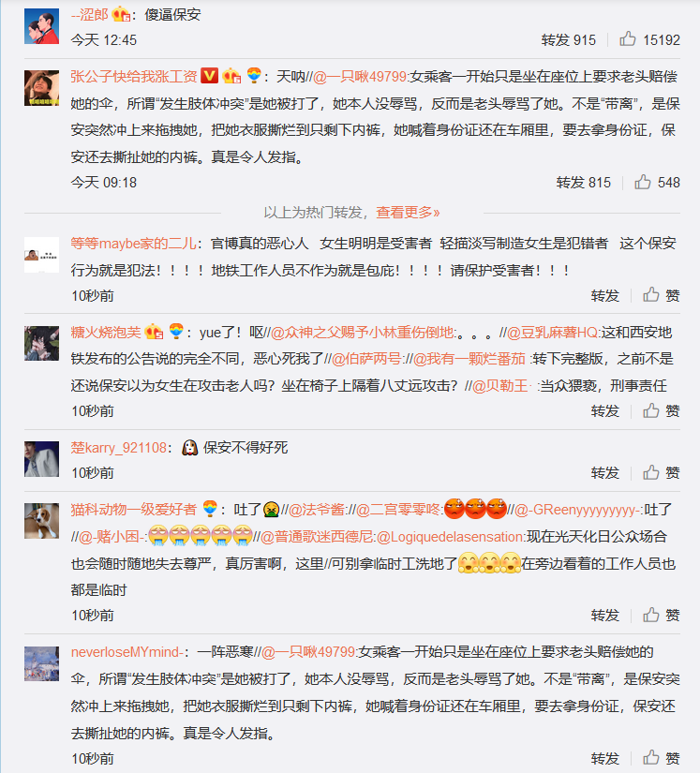Click 转发 815 on 张公子's comment

583,183
